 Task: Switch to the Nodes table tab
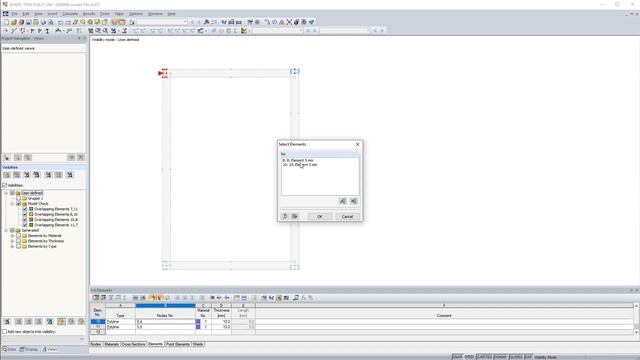96,344
